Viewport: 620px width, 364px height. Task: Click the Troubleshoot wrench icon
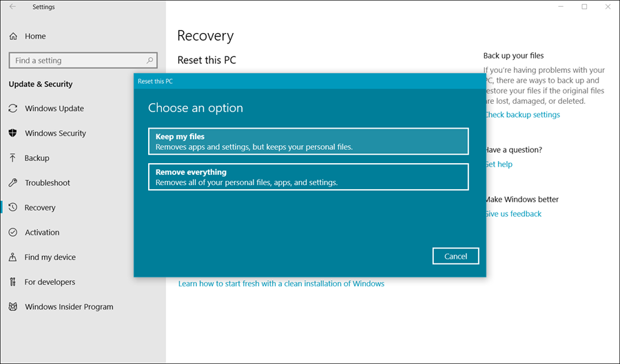13,182
